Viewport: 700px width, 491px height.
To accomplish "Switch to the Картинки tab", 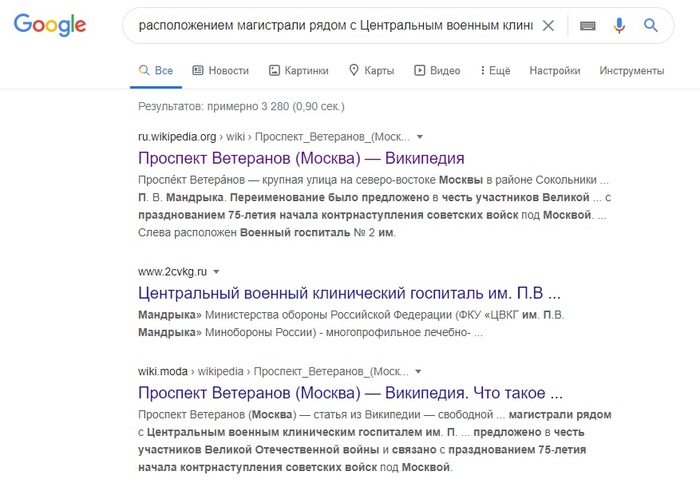I will [x=299, y=71].
